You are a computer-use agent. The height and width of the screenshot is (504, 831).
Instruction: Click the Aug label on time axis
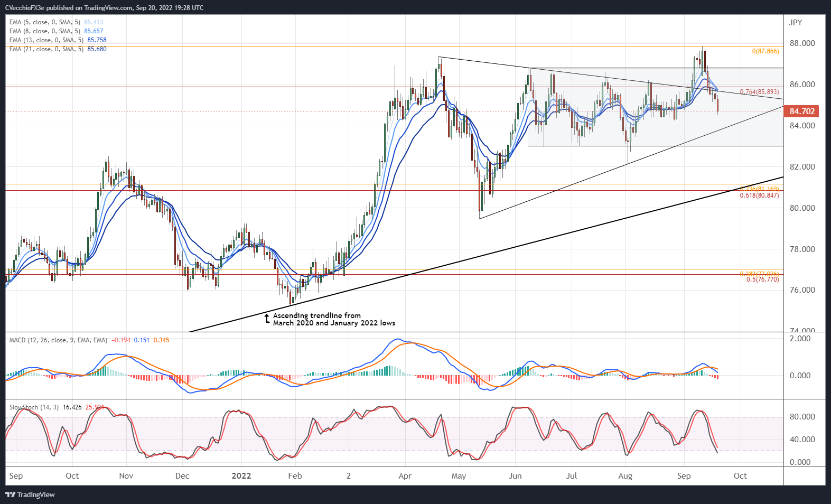[625, 476]
